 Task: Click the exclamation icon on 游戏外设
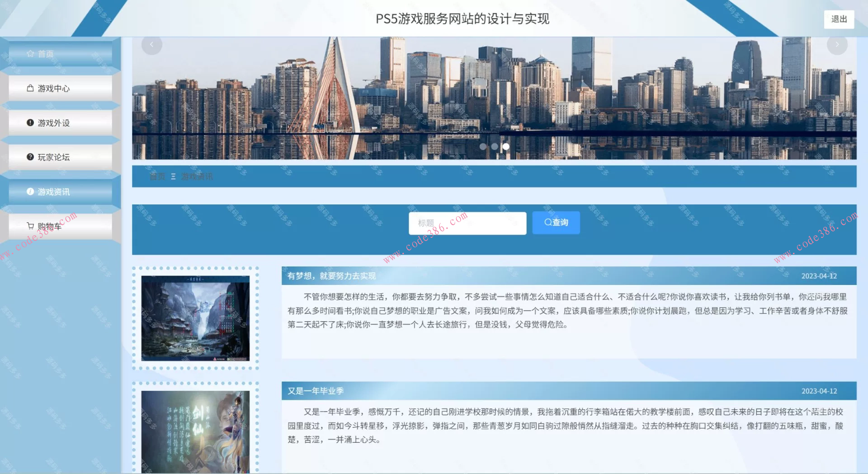point(30,123)
